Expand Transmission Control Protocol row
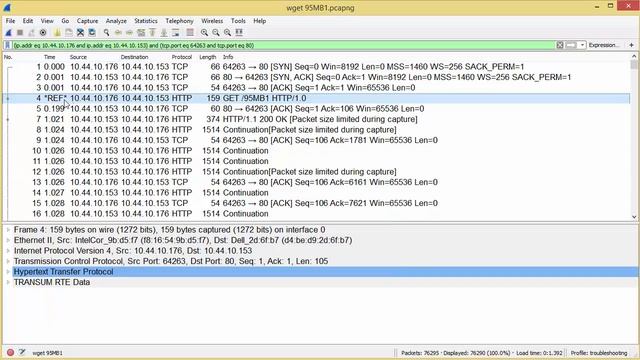The height and width of the screenshot is (360, 640). point(8,261)
